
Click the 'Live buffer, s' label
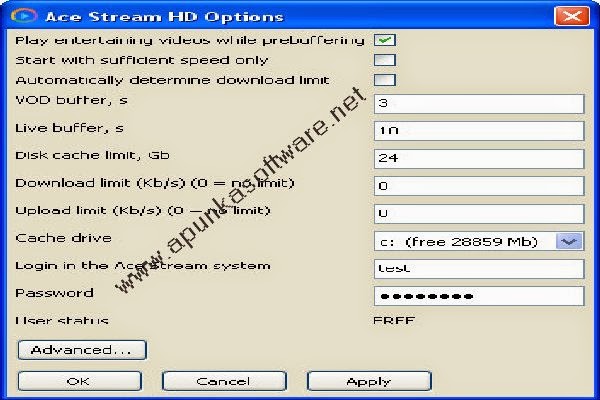[69, 128]
